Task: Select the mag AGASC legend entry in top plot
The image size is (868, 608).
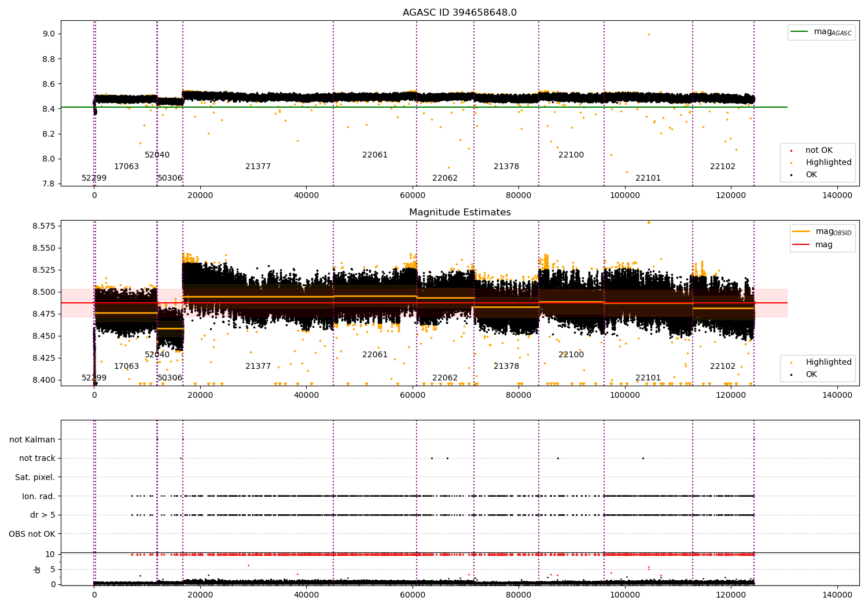Action: click(x=821, y=32)
